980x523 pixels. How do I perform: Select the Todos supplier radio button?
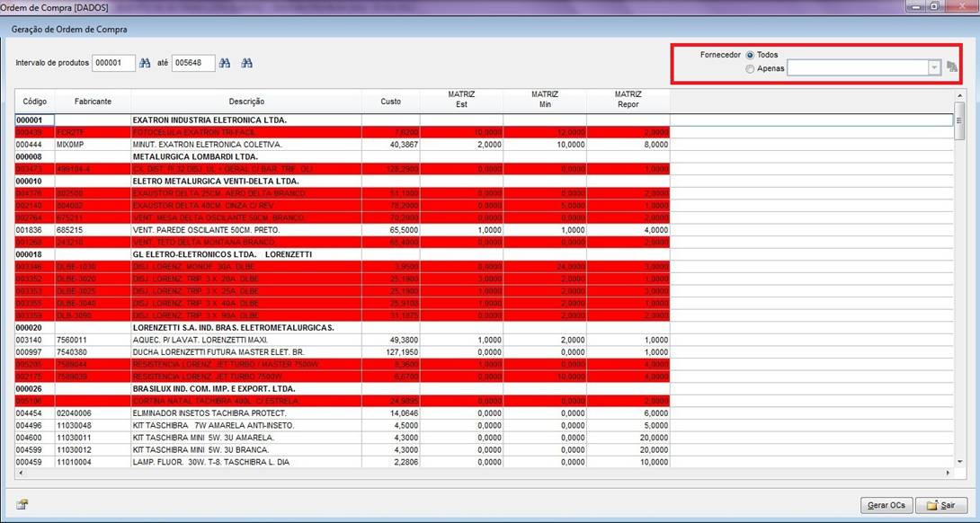point(750,55)
